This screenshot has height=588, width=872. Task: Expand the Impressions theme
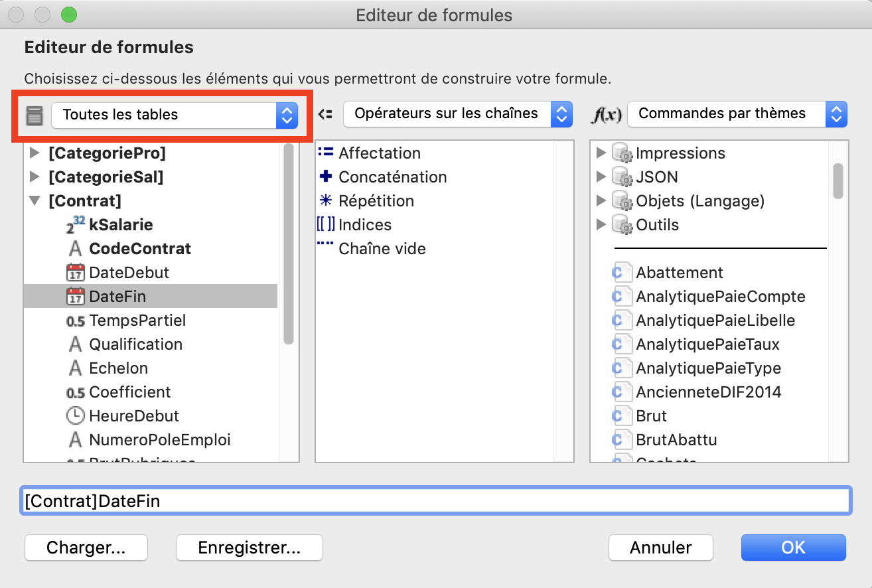(x=601, y=153)
